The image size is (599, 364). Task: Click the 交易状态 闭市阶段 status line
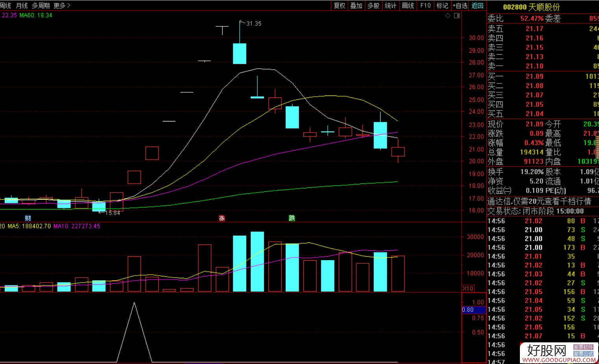tap(536, 211)
